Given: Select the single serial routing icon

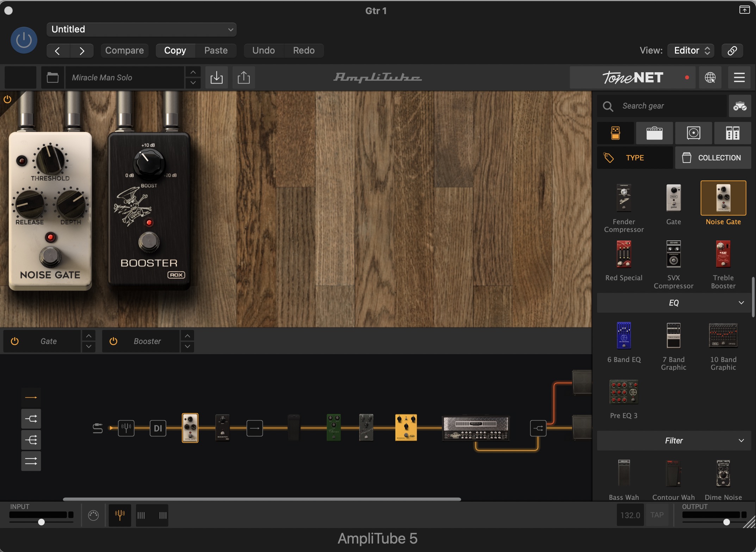Looking at the screenshot, I should tap(31, 398).
